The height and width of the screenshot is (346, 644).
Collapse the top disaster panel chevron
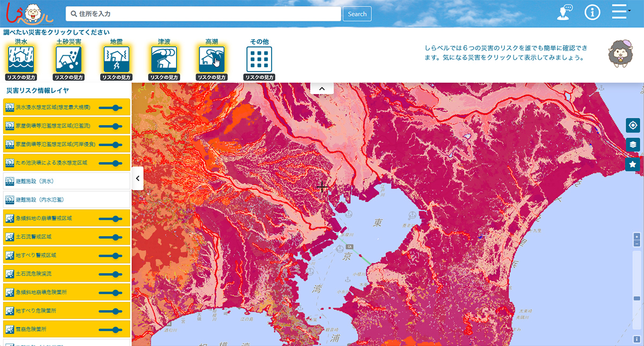[x=322, y=88]
